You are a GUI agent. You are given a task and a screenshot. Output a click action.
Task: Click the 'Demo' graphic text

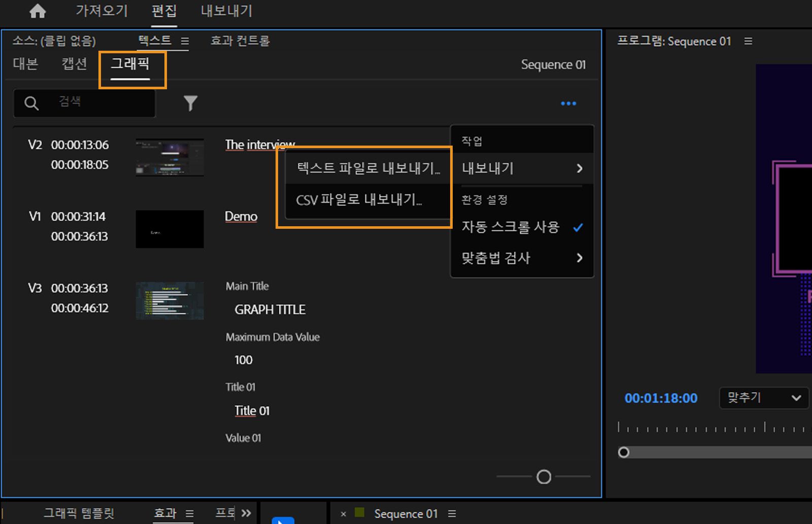point(241,217)
